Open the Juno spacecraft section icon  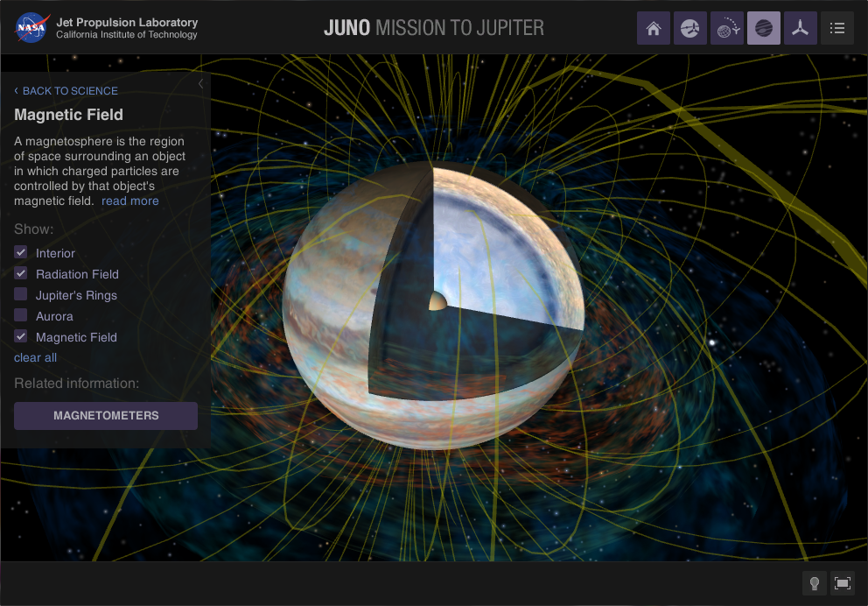tap(689, 28)
